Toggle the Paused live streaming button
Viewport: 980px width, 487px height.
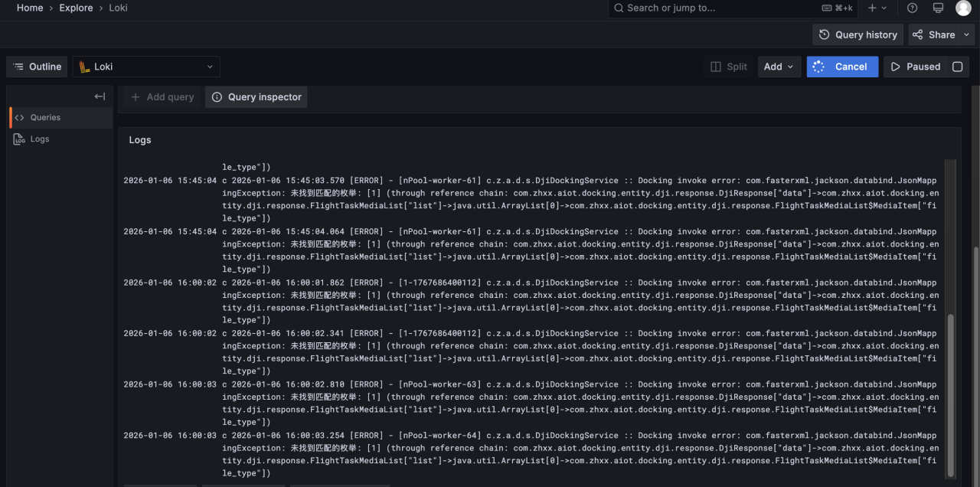pyautogui.click(x=915, y=67)
